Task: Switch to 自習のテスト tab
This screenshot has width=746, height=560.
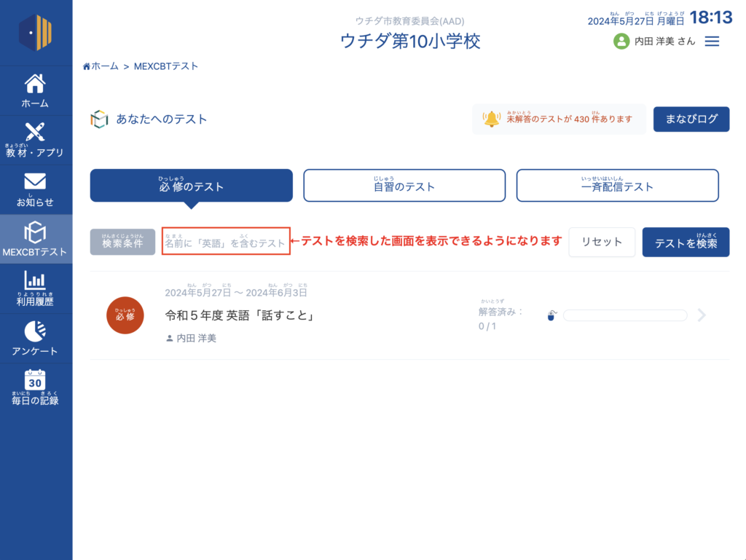Action: (x=404, y=186)
